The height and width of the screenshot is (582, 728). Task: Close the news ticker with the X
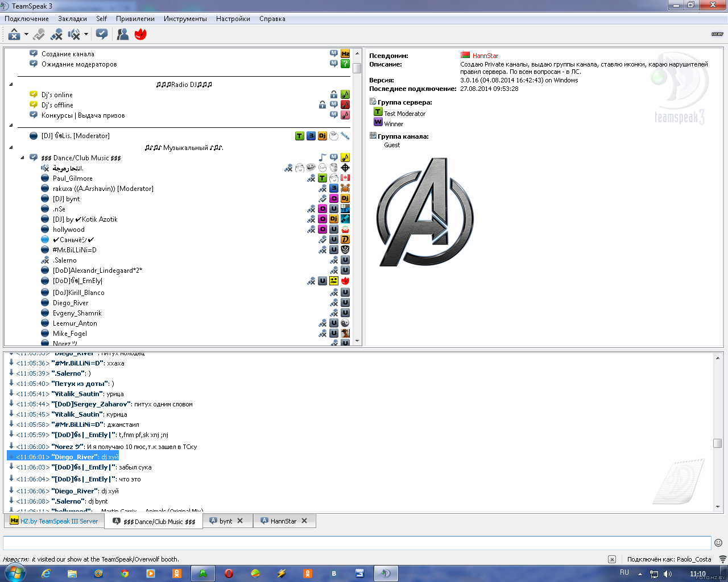tap(612, 559)
